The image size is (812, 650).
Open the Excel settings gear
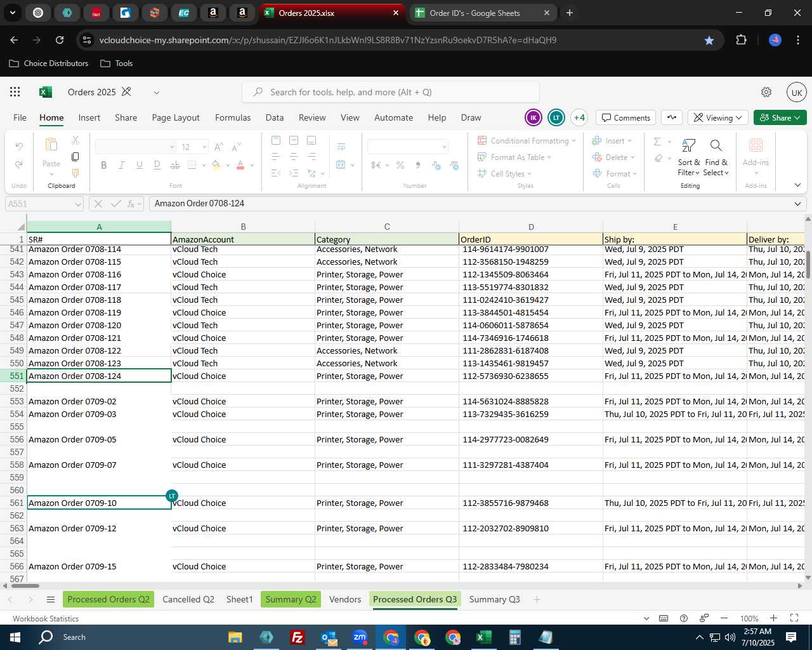click(x=766, y=92)
